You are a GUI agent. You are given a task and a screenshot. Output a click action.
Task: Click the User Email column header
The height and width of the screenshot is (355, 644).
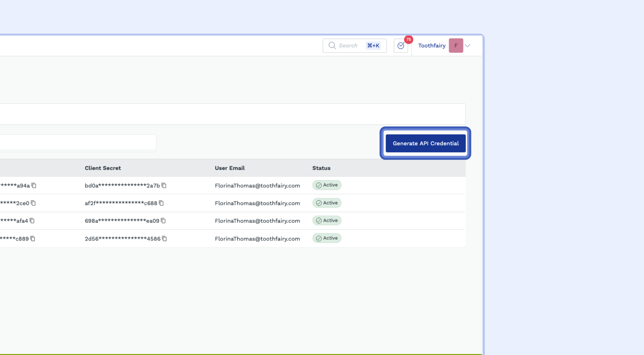tap(230, 168)
